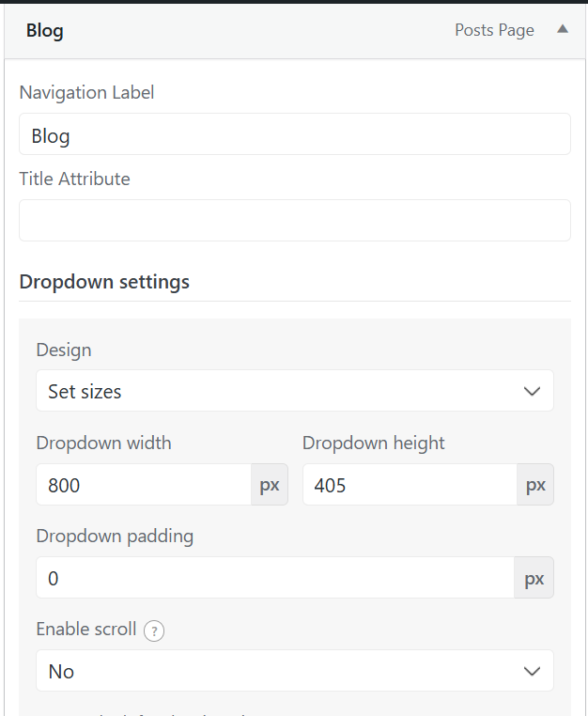Click the Dropdown settings section heading
The height and width of the screenshot is (716, 588).
click(104, 282)
